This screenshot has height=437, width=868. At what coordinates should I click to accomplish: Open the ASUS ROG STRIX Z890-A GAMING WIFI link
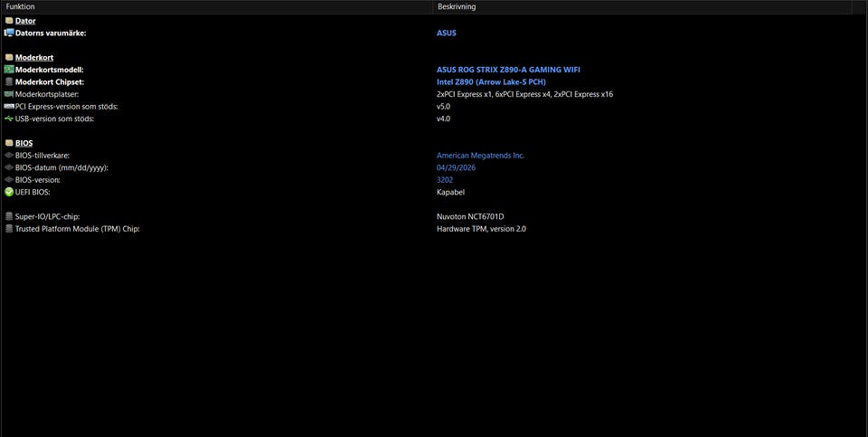(508, 70)
